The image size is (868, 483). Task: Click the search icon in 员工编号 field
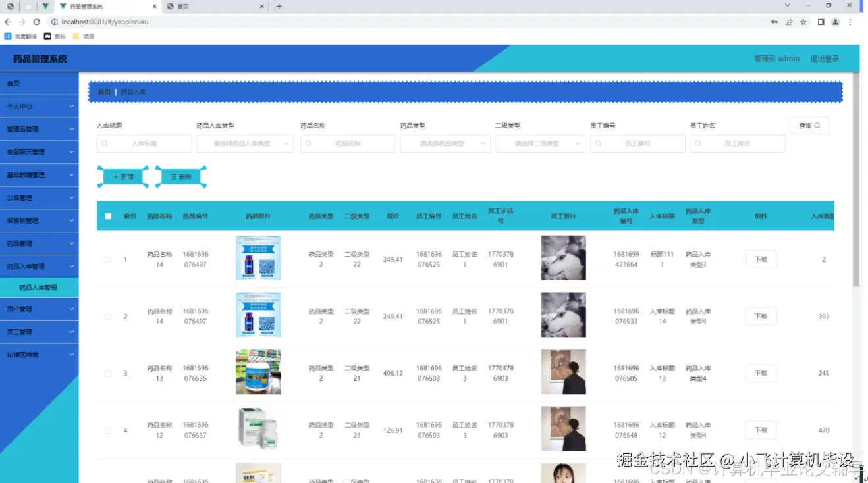[x=597, y=143]
